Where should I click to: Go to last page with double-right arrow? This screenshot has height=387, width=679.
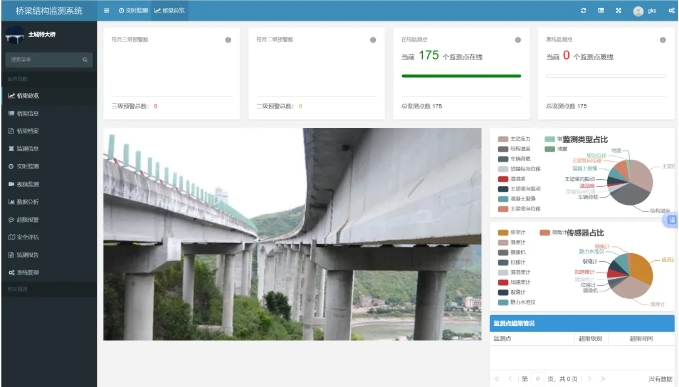[602, 379]
